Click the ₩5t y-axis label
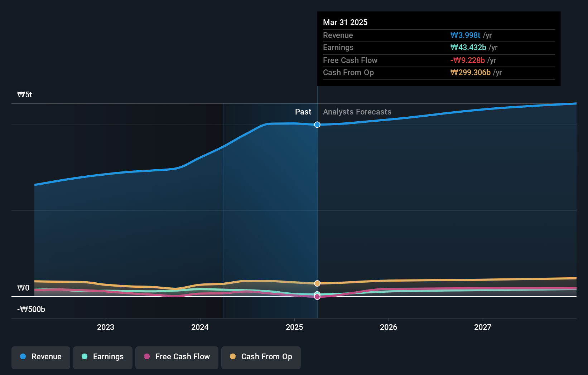 [25, 95]
